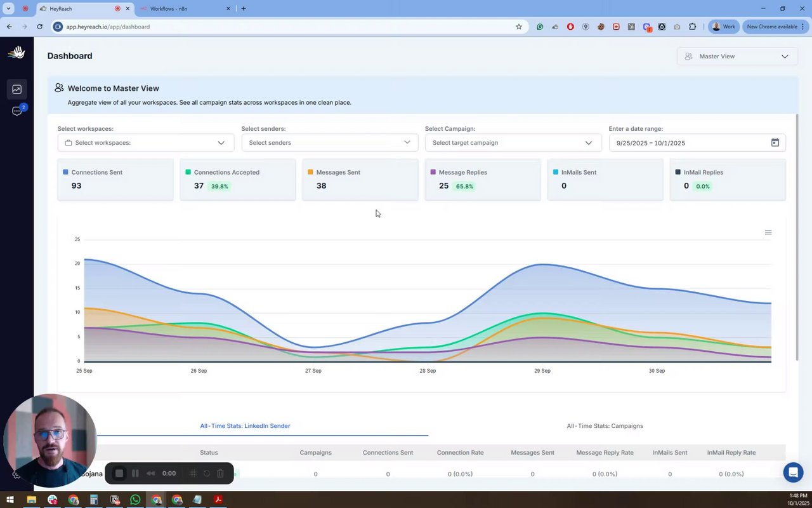Stop the screen recording with stop button

click(x=119, y=473)
